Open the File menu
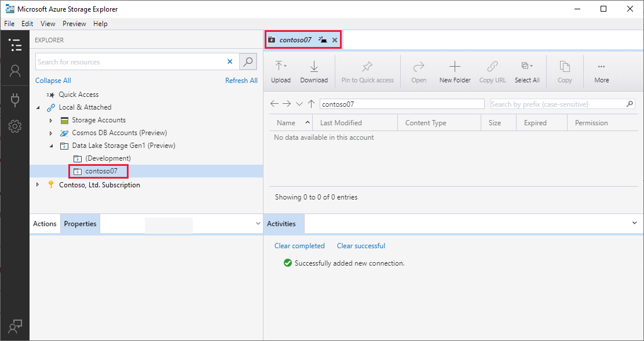Image resolution: width=644 pixels, height=341 pixels. tap(9, 23)
